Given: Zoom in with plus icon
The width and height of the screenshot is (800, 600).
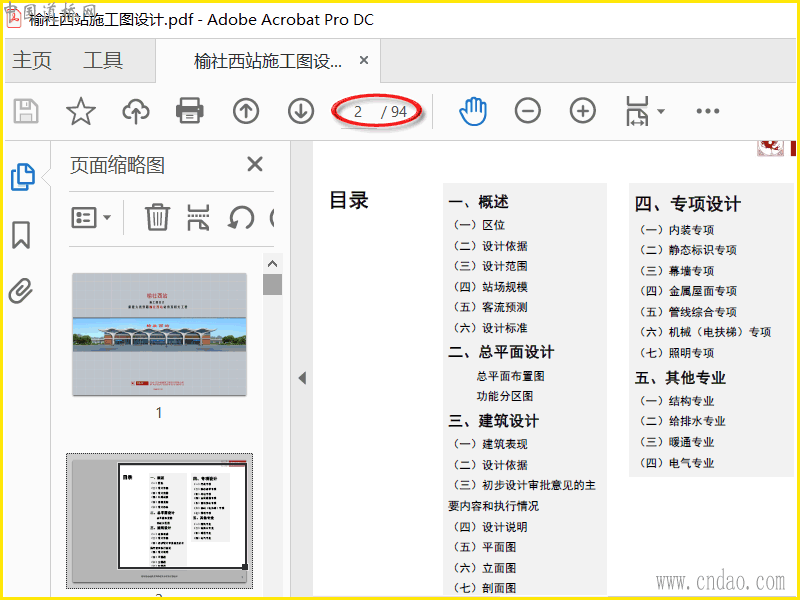Looking at the screenshot, I should tap(583, 111).
